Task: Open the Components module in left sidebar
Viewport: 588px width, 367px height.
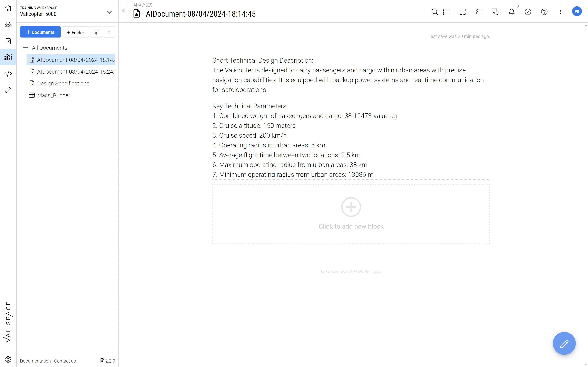Action: (x=8, y=24)
